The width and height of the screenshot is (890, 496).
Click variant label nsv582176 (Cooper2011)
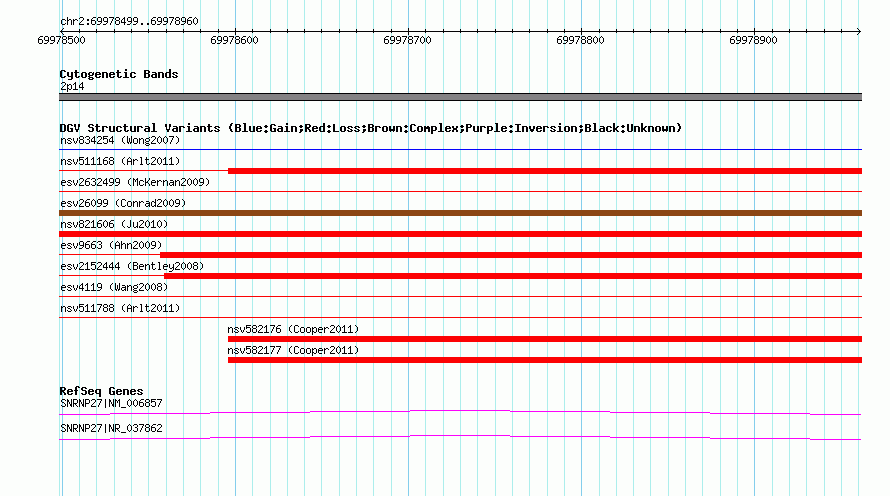click(293, 329)
